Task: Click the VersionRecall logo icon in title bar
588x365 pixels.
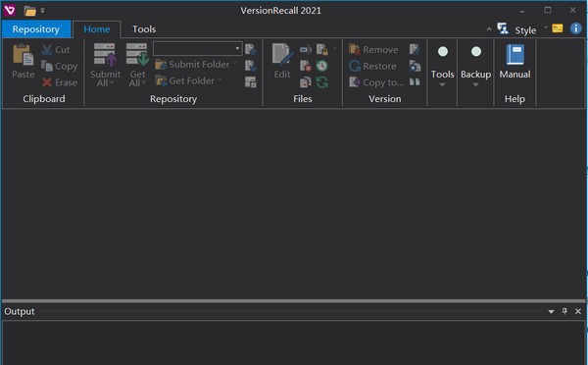Action: (9, 10)
